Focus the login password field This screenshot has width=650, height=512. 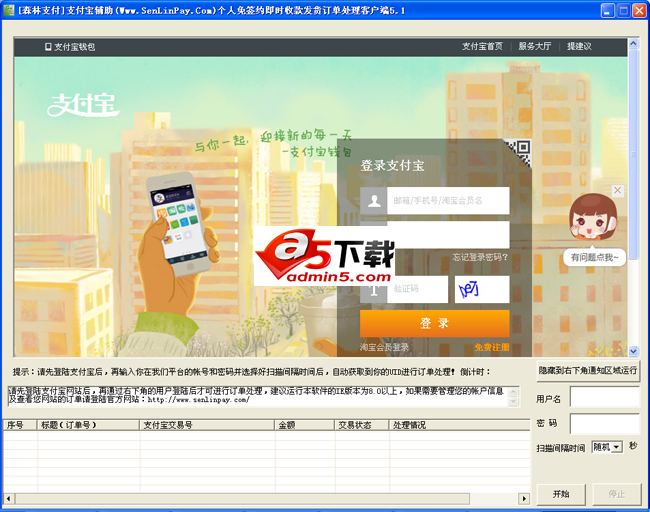pyautogui.click(x=448, y=235)
